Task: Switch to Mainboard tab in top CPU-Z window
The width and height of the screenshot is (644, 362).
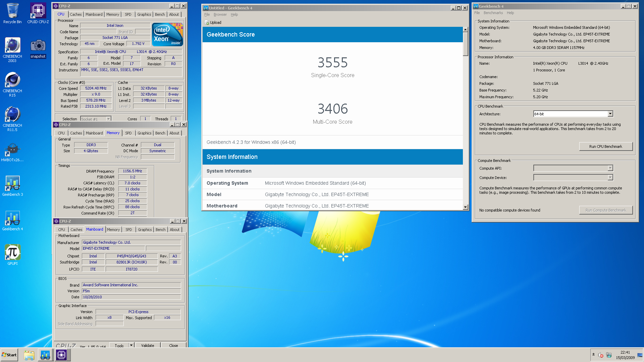Action: point(94,14)
